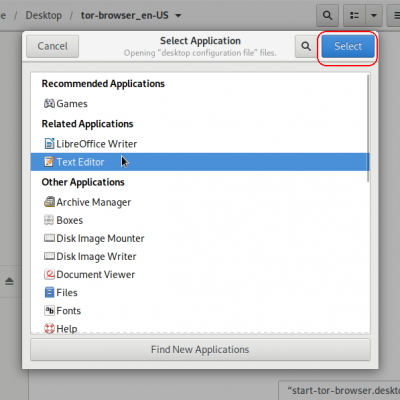Image resolution: width=400 pixels, height=400 pixels.
Task: Choose Disk Image Mounter entry
Action: pyautogui.click(x=200, y=238)
